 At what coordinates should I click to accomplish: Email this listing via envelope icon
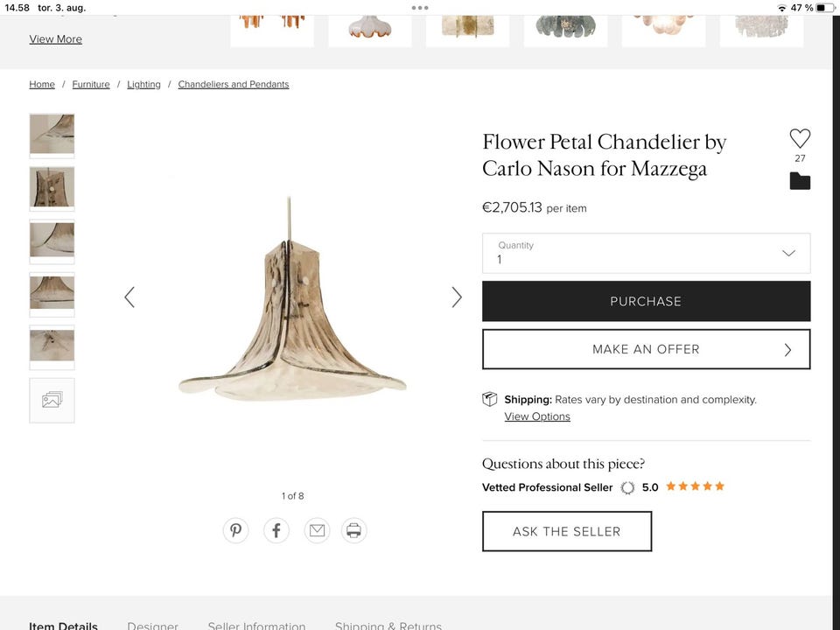pyautogui.click(x=317, y=530)
